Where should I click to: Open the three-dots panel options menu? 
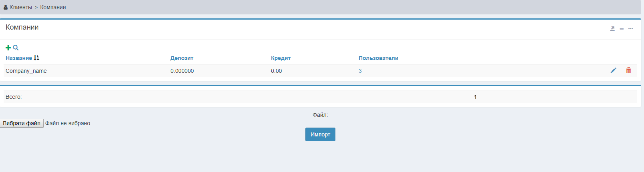[630, 29]
